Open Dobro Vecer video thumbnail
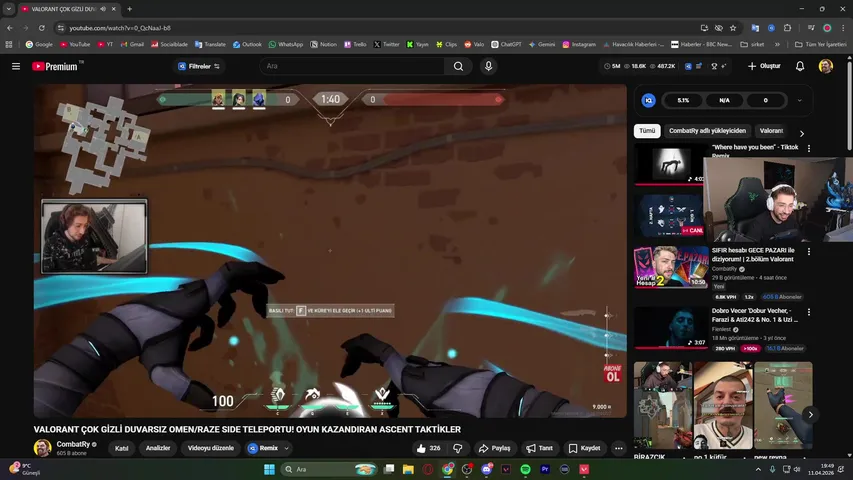 click(670, 328)
